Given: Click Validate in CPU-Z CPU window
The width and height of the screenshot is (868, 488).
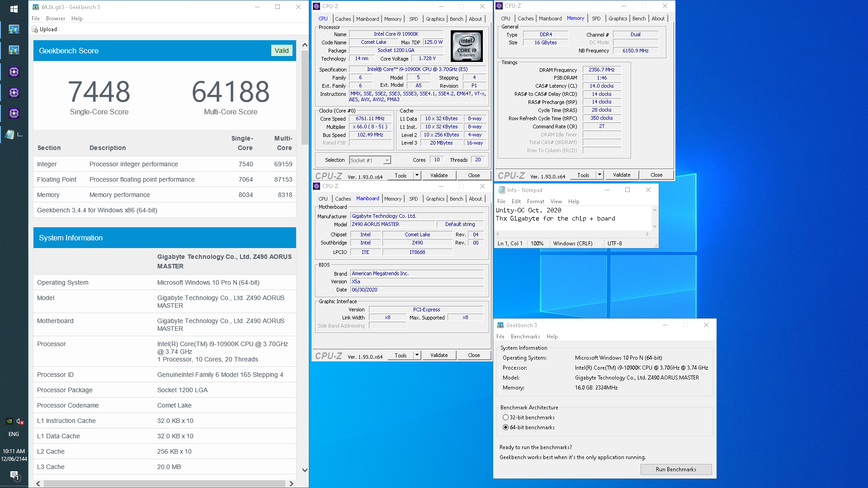Looking at the screenshot, I should pos(439,175).
